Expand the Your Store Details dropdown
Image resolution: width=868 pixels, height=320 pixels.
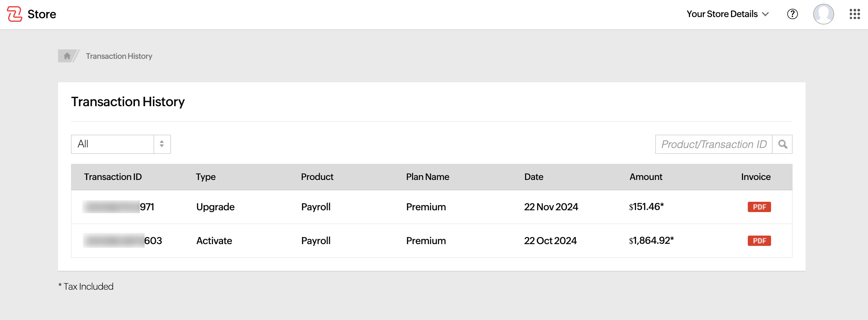coord(728,14)
